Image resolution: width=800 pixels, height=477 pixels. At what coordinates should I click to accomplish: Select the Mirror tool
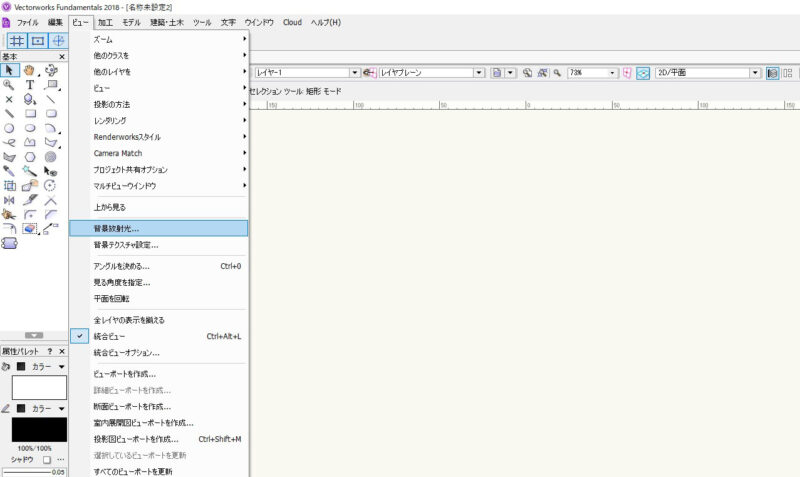9,200
